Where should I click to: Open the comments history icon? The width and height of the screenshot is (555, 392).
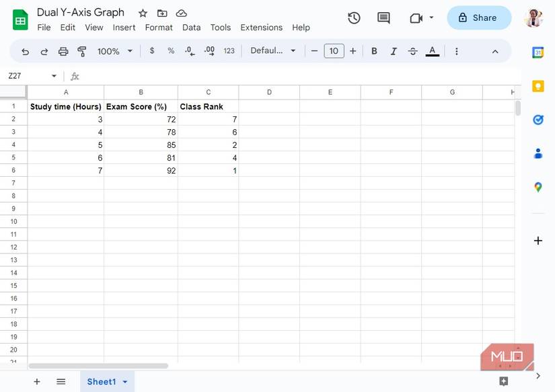[x=383, y=18]
